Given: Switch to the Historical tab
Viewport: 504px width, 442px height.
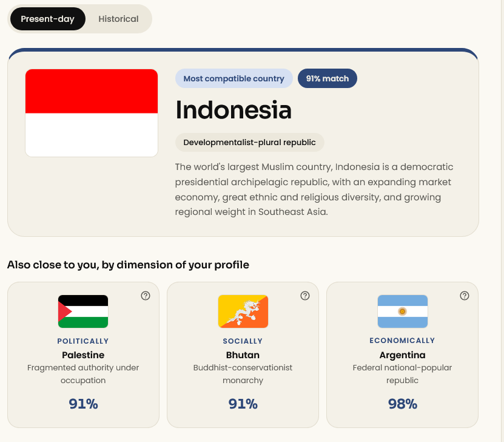Looking at the screenshot, I should [118, 19].
